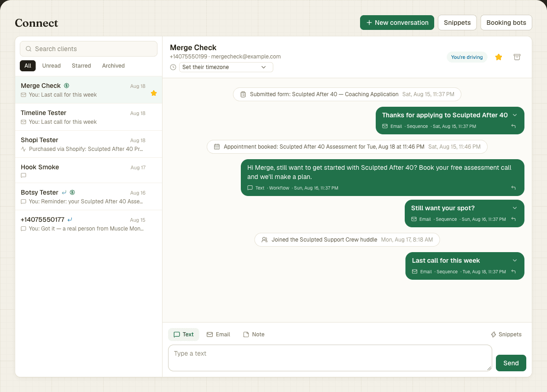547x392 pixels.
Task: Switch composer to Text mode
Action: click(184, 334)
